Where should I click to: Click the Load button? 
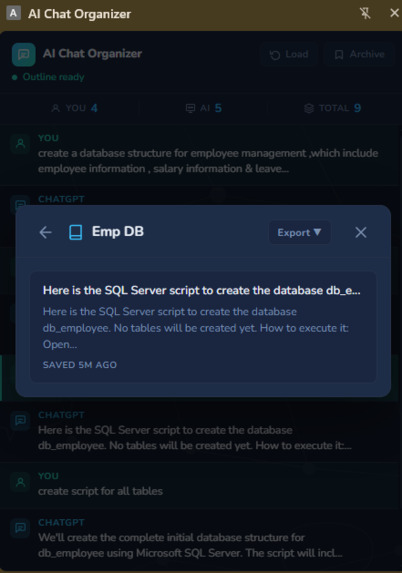coord(289,54)
